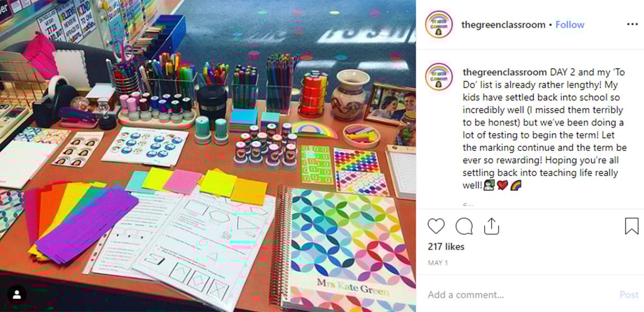The image size is (644, 312).
Task: Click the red heart emoji in the caption
Action: [502, 185]
